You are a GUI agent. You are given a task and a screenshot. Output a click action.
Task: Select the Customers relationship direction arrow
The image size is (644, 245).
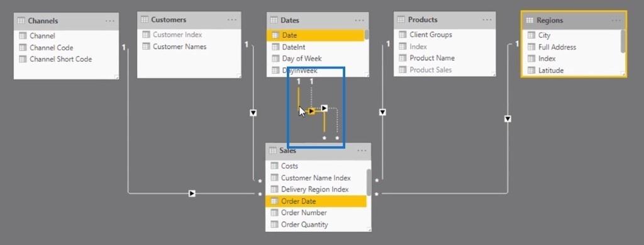[x=253, y=113]
